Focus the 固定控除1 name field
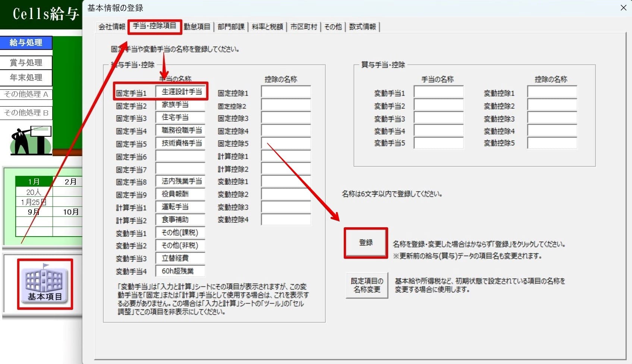 (286, 92)
